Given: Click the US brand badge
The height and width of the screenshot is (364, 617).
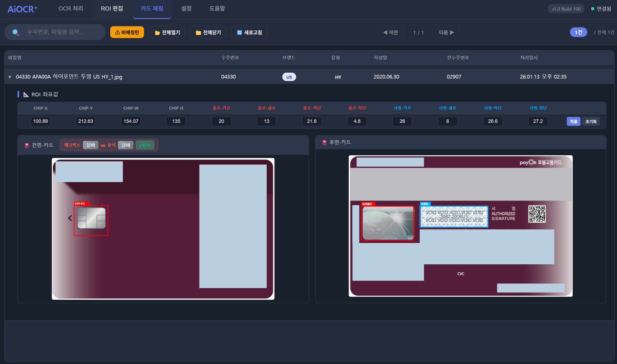Looking at the screenshot, I should [289, 77].
